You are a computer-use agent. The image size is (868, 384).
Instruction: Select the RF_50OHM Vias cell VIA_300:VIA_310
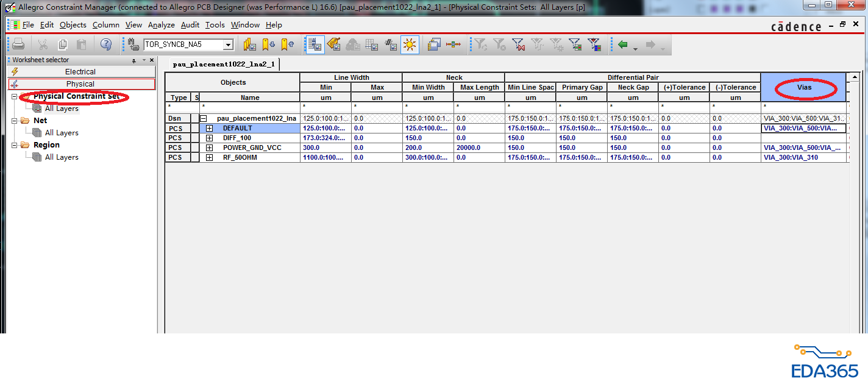click(804, 157)
